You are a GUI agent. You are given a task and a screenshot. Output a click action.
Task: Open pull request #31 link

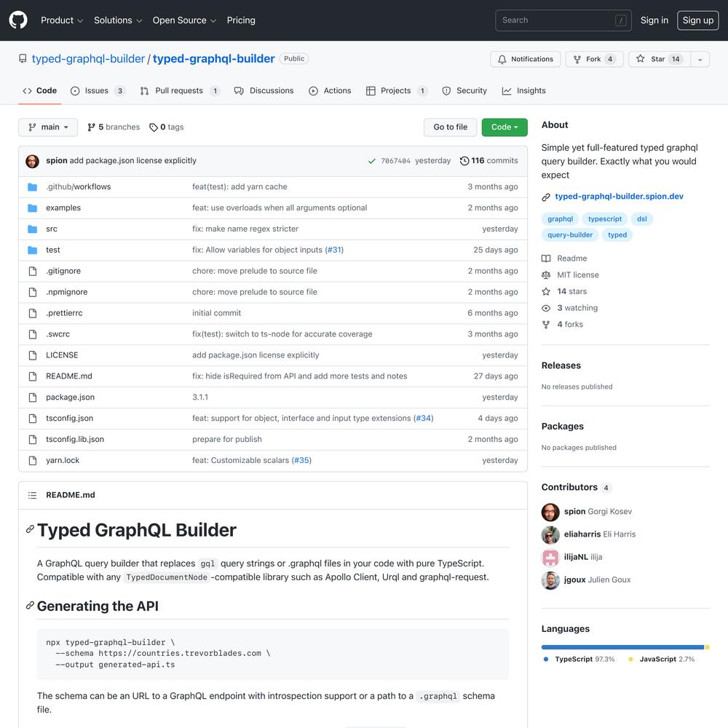click(x=334, y=250)
